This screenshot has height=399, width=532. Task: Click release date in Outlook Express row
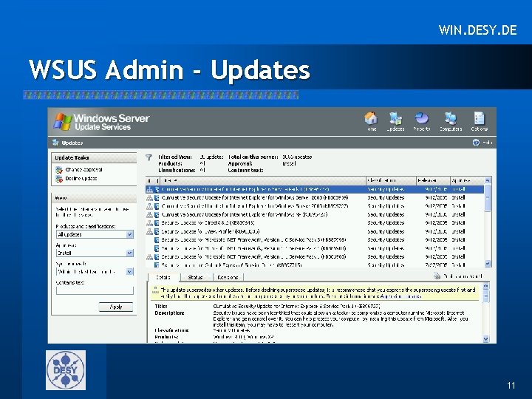pos(436,265)
